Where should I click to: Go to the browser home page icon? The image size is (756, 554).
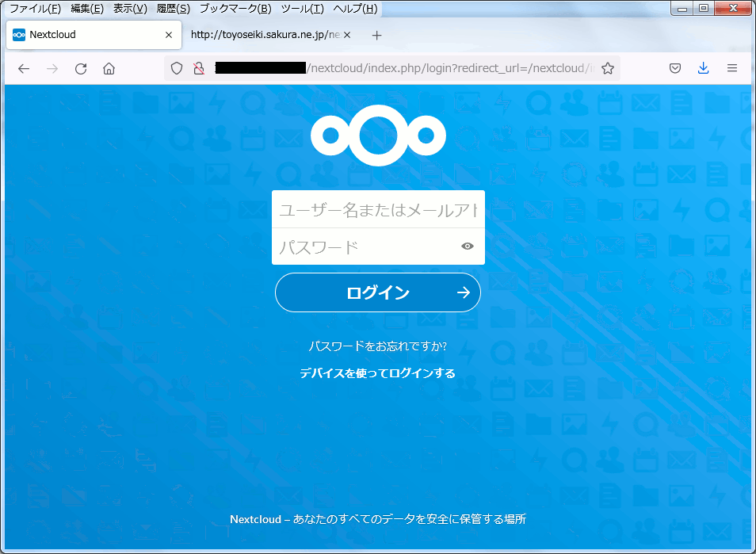[109, 69]
